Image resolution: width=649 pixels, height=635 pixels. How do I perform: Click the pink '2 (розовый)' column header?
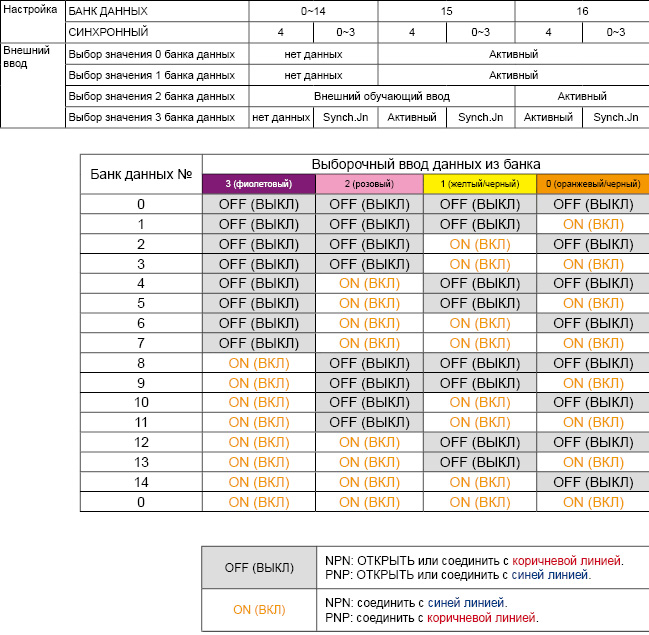pos(369,184)
